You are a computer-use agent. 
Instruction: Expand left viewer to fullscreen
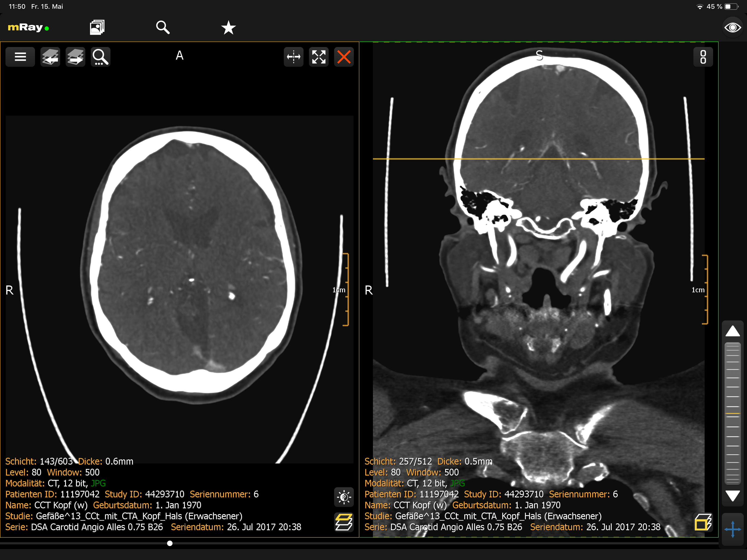coord(319,57)
